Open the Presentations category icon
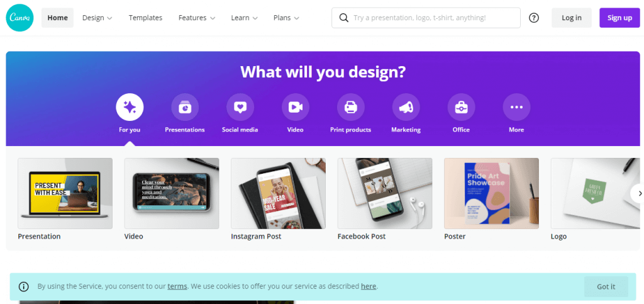Image resolution: width=644 pixels, height=304 pixels. [x=185, y=107]
